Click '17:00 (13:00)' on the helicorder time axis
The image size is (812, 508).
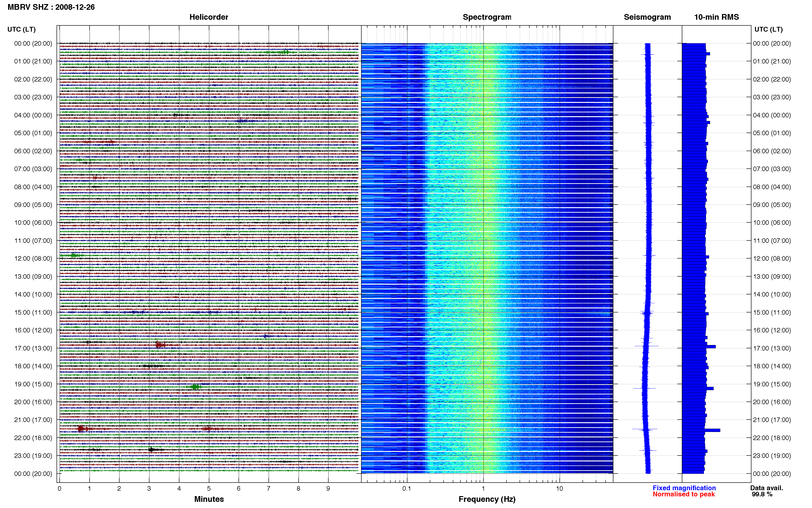[33, 348]
